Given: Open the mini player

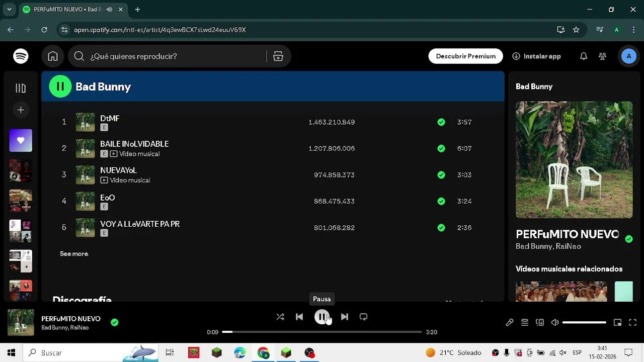Looking at the screenshot, I should [x=618, y=323].
